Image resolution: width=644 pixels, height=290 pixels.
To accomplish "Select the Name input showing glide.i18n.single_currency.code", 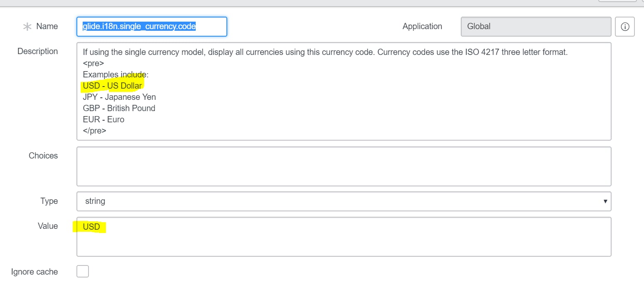I will (151, 26).
